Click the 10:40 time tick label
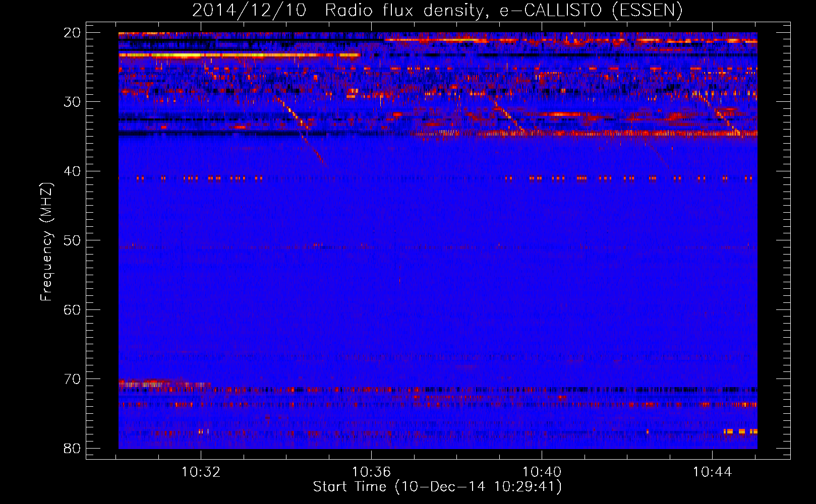This screenshot has height=504, width=816. pos(542,472)
